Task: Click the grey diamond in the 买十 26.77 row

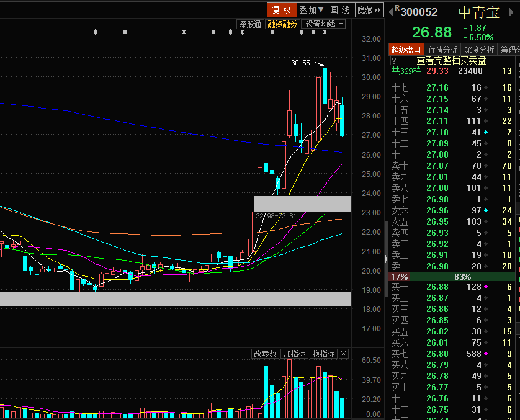Action: pyautogui.click(x=486, y=387)
